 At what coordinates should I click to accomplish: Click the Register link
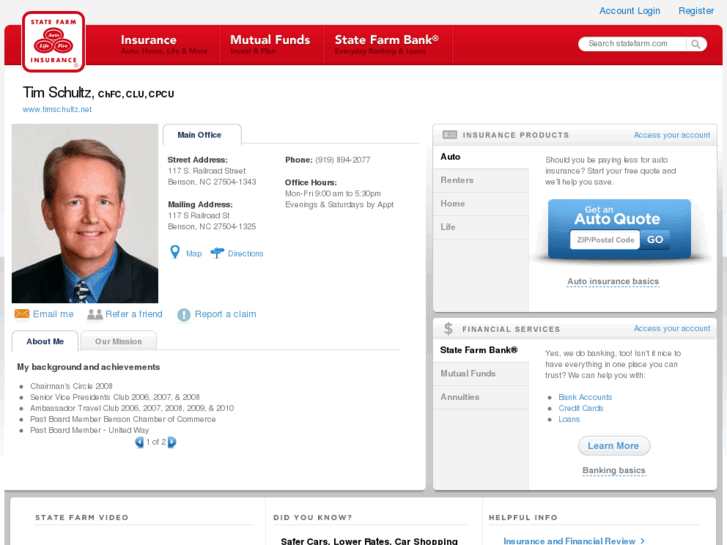tap(696, 11)
